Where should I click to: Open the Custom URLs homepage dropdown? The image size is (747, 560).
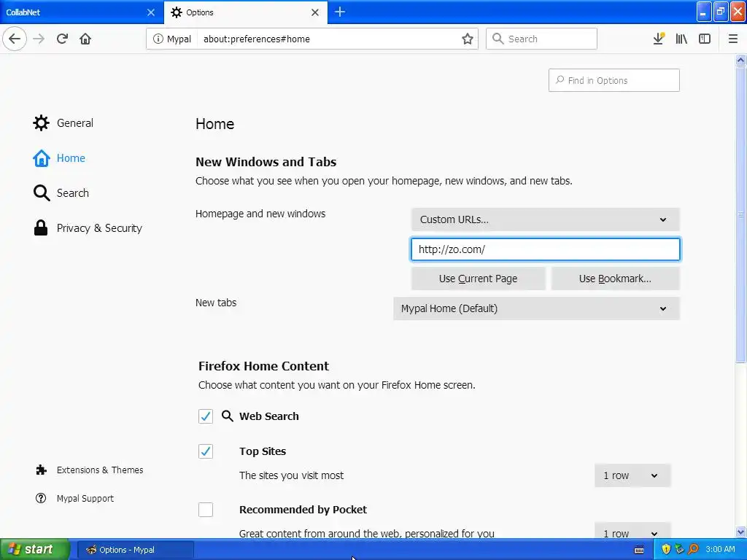546,219
